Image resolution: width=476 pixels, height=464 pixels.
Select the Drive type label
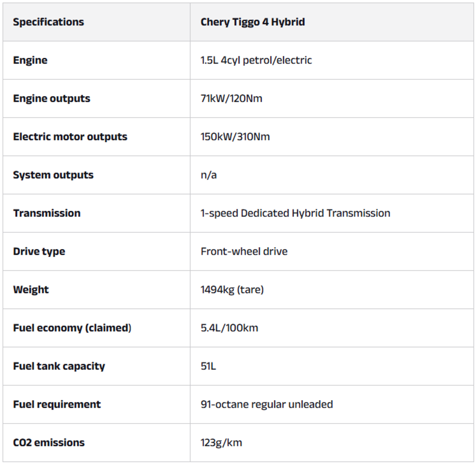39,251
